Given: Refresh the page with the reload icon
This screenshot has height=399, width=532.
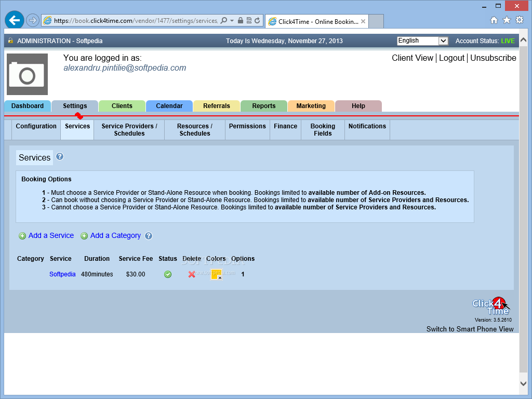Looking at the screenshot, I should 257,20.
